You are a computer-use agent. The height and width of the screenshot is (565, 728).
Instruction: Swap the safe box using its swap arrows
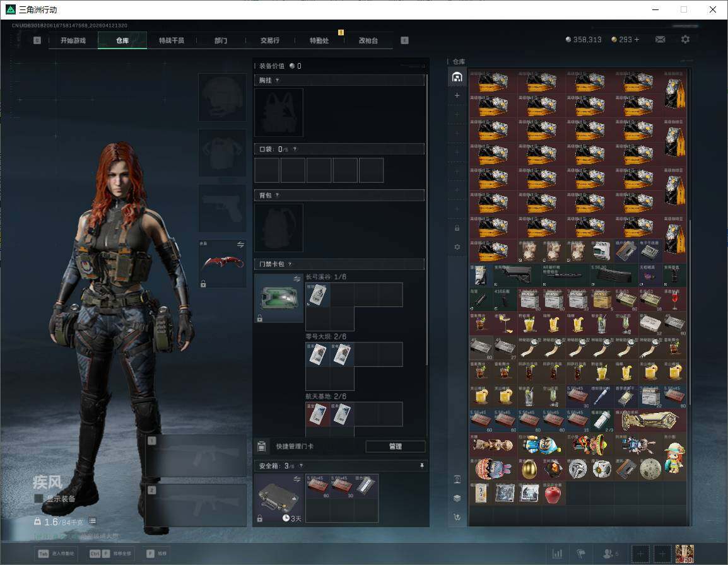pyautogui.click(x=296, y=479)
